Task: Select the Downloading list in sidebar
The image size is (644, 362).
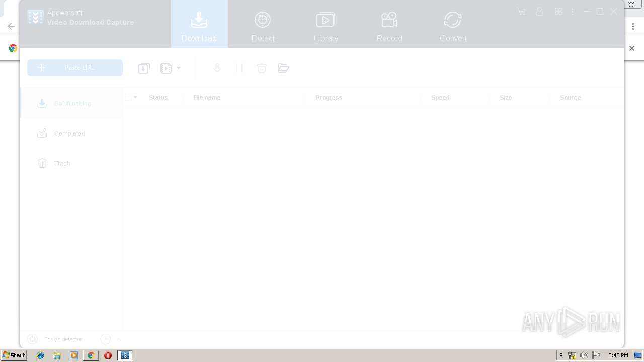Action: pos(71,103)
